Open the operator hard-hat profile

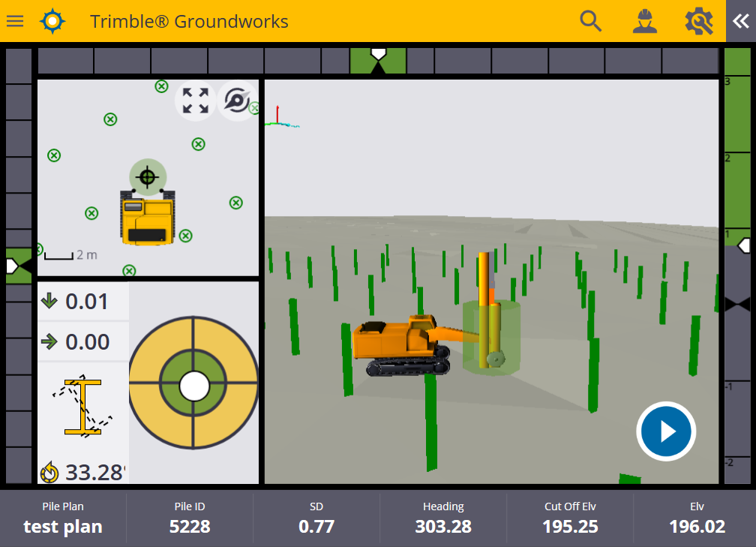click(x=645, y=21)
